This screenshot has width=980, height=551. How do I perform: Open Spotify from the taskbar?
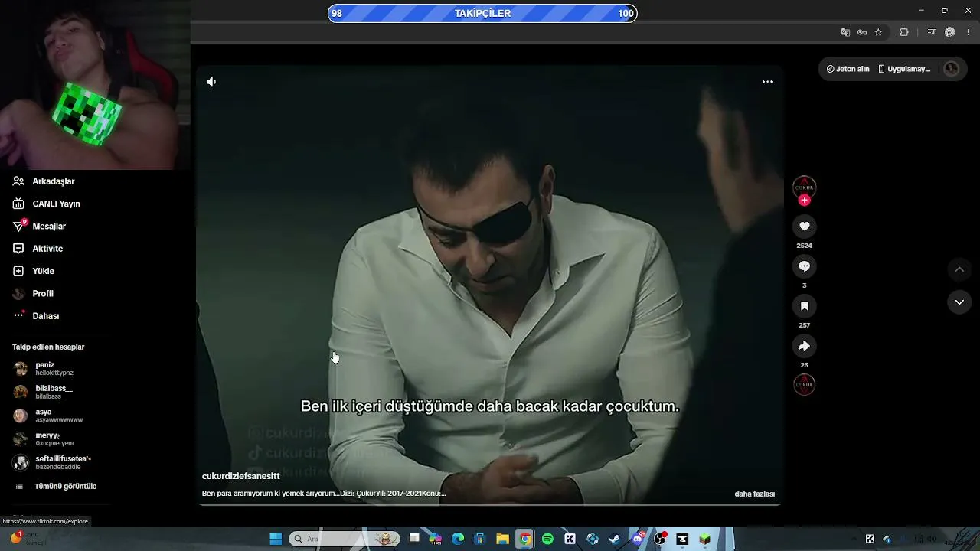tap(547, 539)
